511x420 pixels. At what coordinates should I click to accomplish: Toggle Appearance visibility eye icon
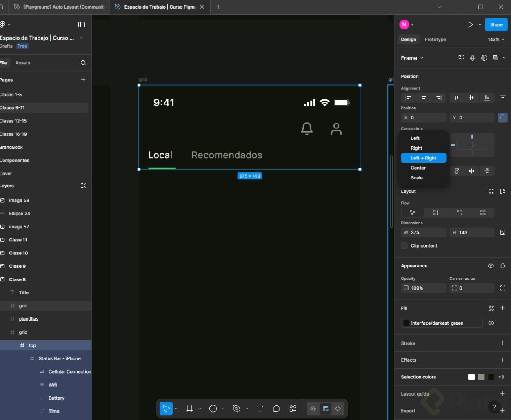point(491,266)
